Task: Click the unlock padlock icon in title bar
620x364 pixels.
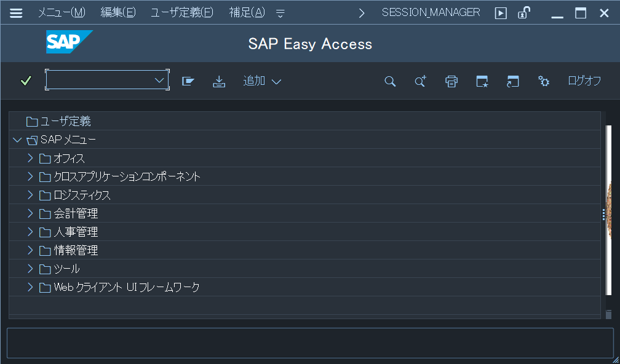Action: [523, 12]
